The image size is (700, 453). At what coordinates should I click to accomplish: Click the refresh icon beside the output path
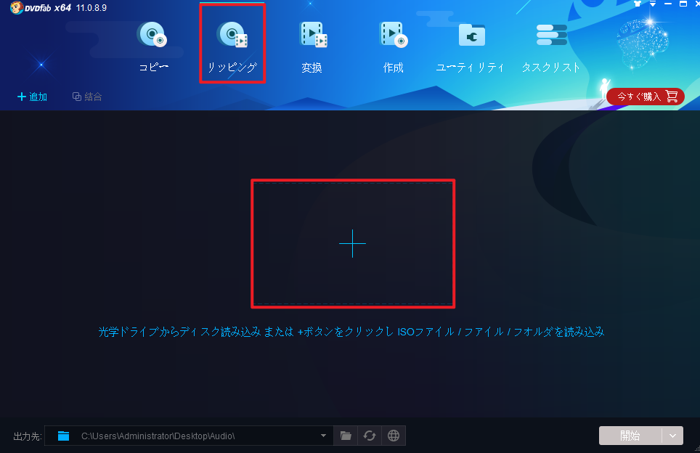369,436
